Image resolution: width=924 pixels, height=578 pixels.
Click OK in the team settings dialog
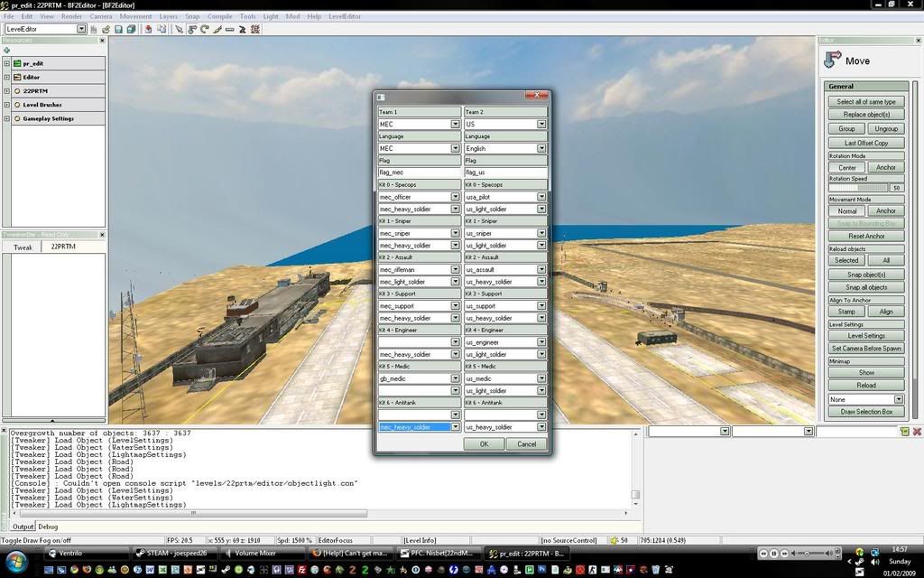tap(484, 443)
